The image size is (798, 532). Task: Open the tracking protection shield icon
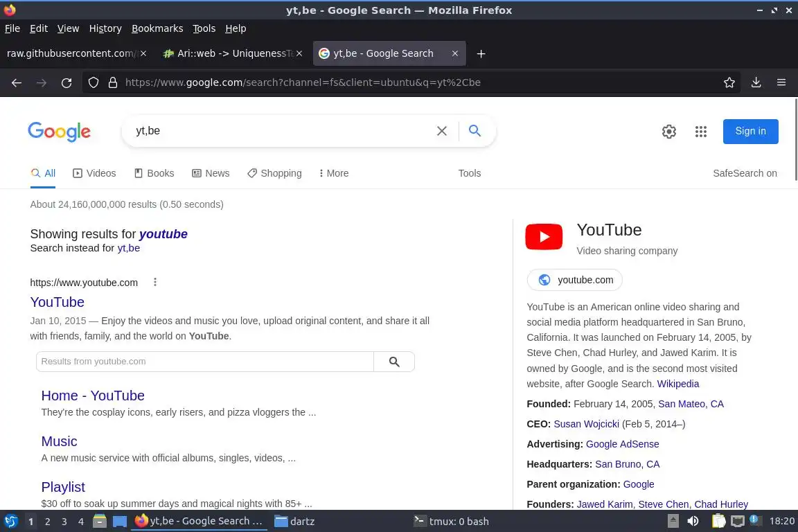93,82
